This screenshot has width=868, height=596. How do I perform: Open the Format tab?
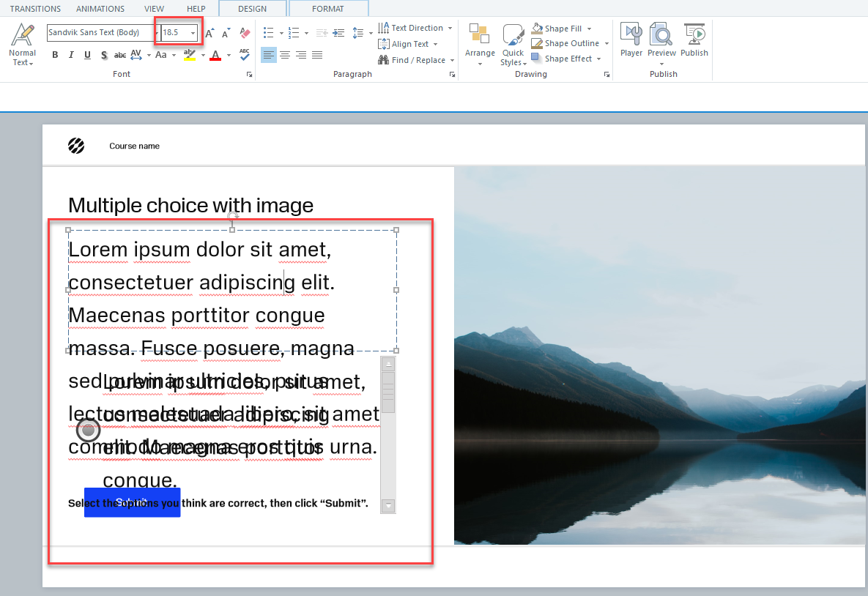click(x=327, y=8)
